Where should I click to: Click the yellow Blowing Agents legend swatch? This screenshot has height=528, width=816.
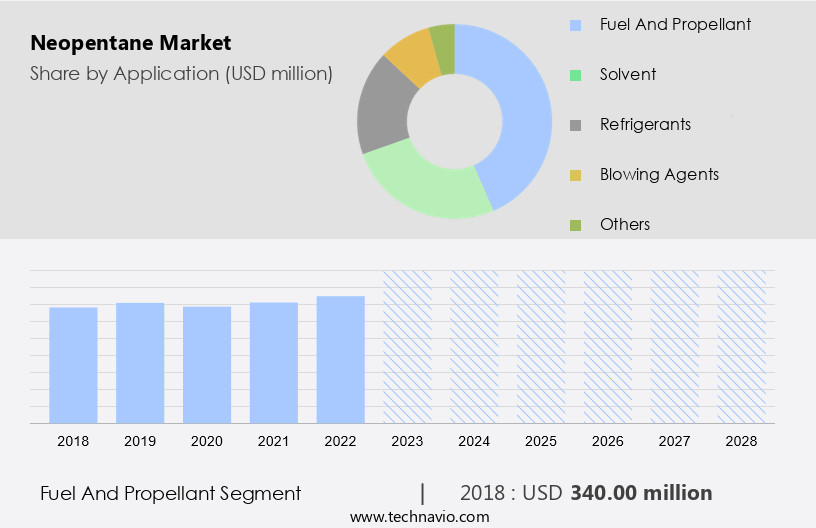click(575, 175)
